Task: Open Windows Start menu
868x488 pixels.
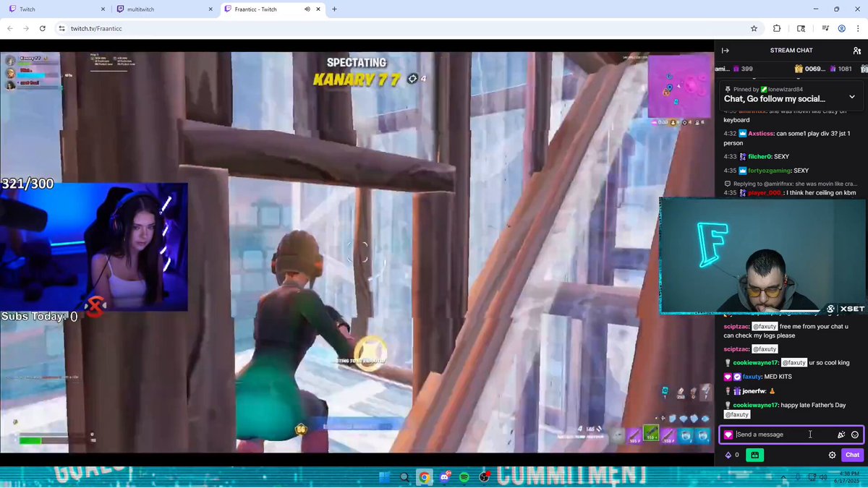Action: click(x=385, y=477)
